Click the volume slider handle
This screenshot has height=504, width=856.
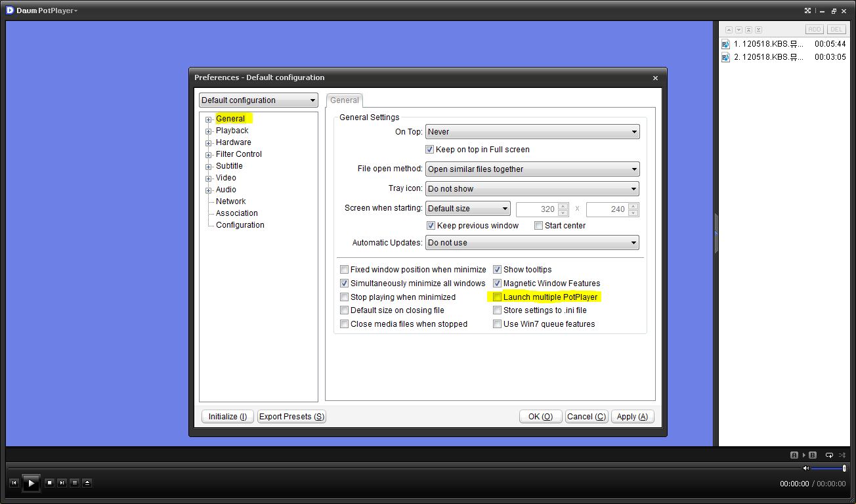[x=844, y=468]
